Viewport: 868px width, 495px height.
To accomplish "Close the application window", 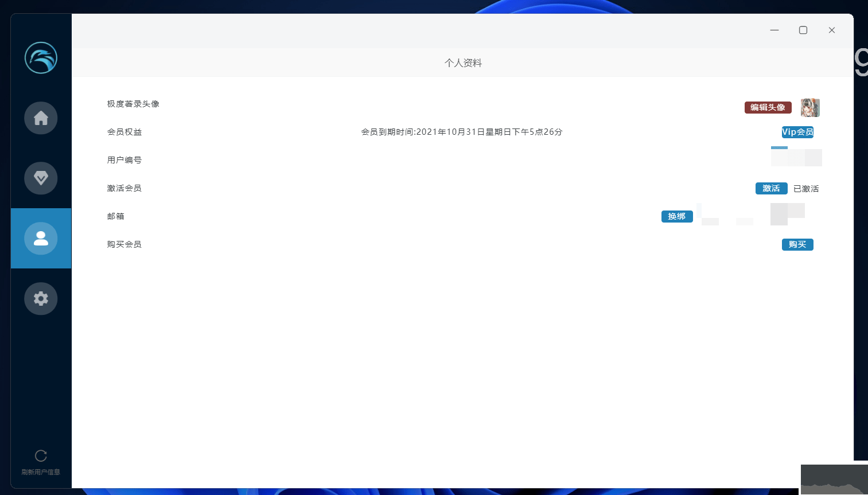I will click(832, 30).
